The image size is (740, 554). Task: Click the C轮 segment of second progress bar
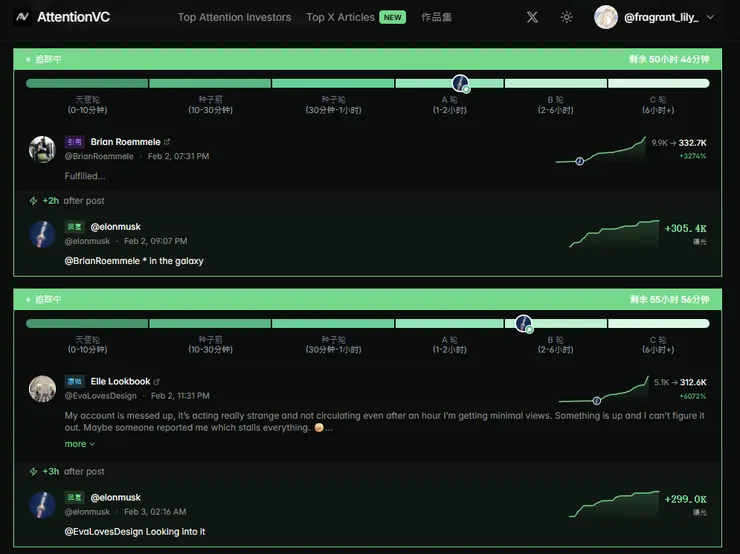(x=659, y=324)
